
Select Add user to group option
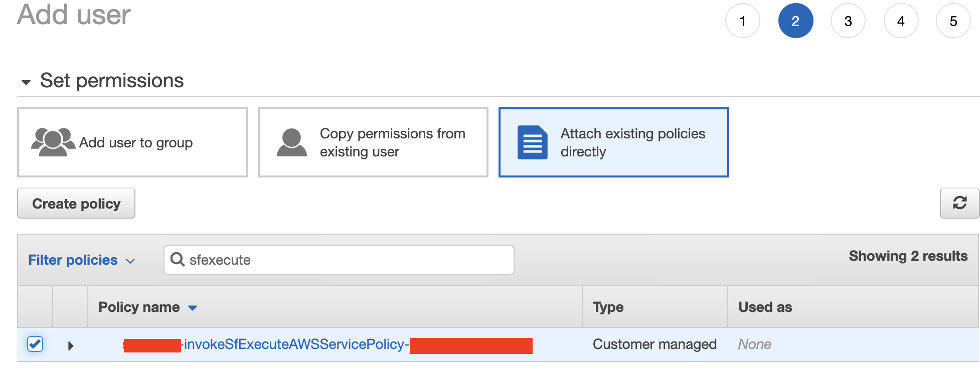(x=132, y=142)
